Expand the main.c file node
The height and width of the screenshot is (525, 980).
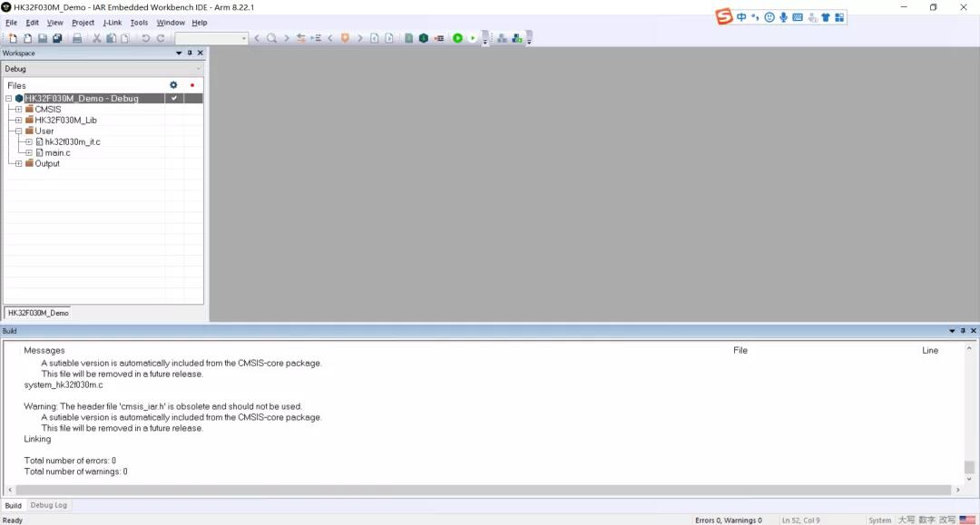tap(29, 153)
